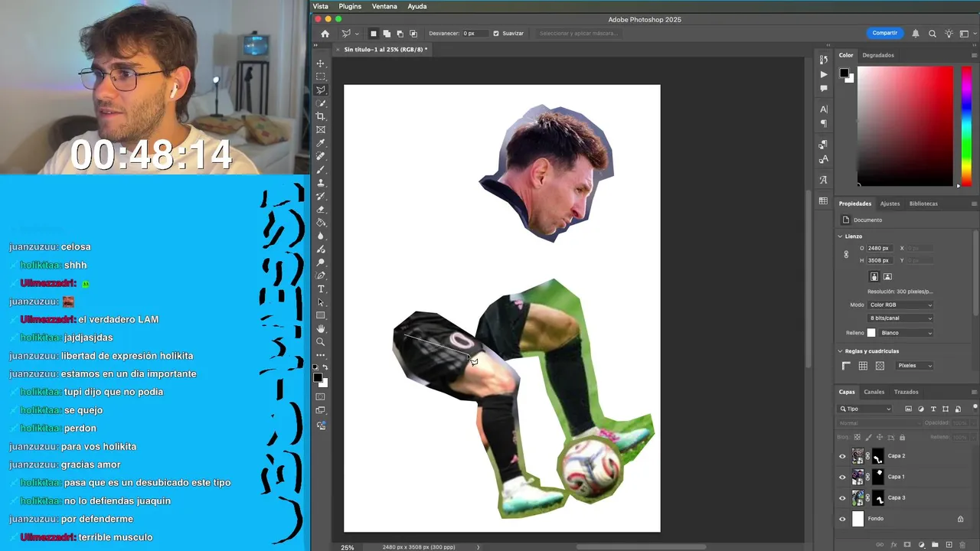Select the Move tool
The height and width of the screenshot is (551, 980).
click(x=321, y=64)
